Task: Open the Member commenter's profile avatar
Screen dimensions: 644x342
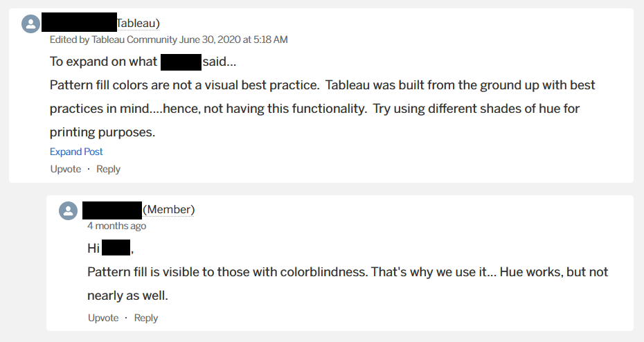Action: pos(68,210)
